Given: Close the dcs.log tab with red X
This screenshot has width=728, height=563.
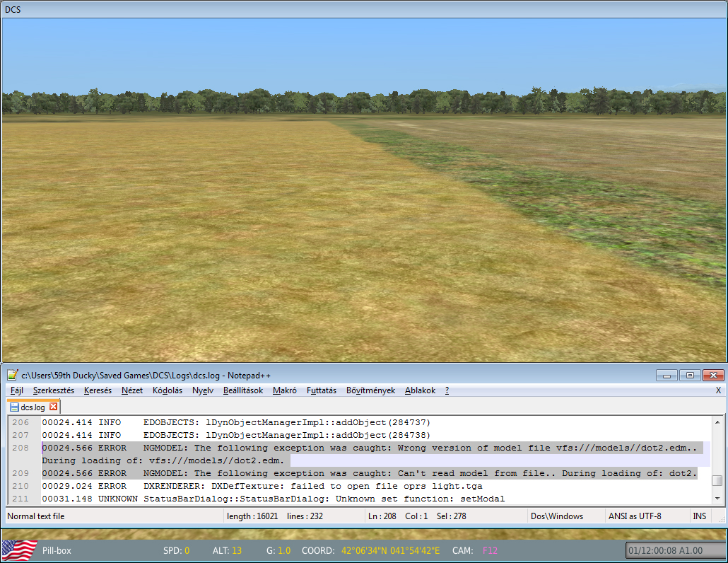Looking at the screenshot, I should pyautogui.click(x=54, y=407).
